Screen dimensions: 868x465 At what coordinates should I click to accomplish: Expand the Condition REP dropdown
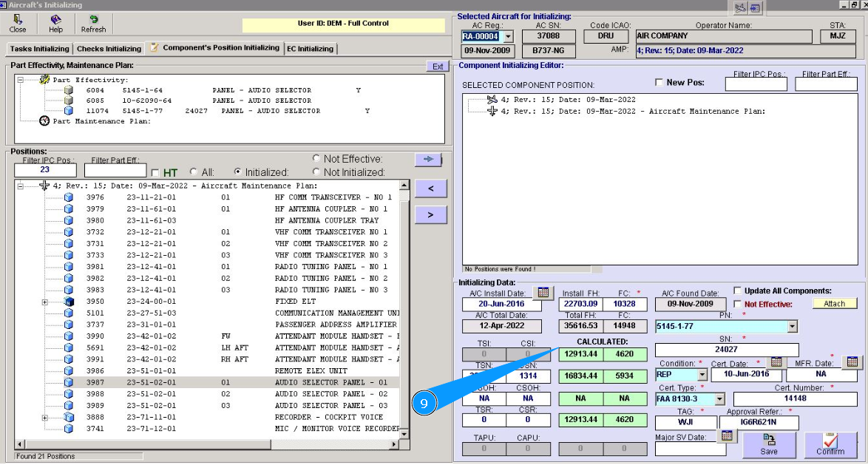(702, 375)
